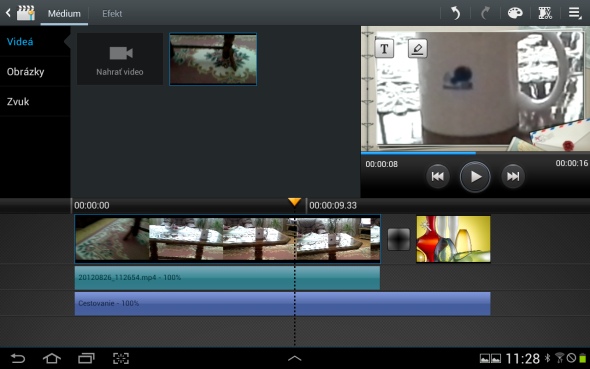Switch to the Médium tab
Viewport: 590px width, 369px height.
[64, 14]
